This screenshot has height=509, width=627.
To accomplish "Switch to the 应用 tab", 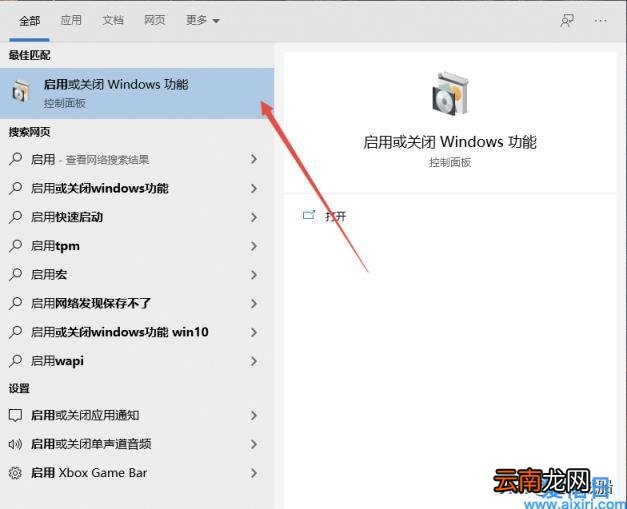I will 71,20.
